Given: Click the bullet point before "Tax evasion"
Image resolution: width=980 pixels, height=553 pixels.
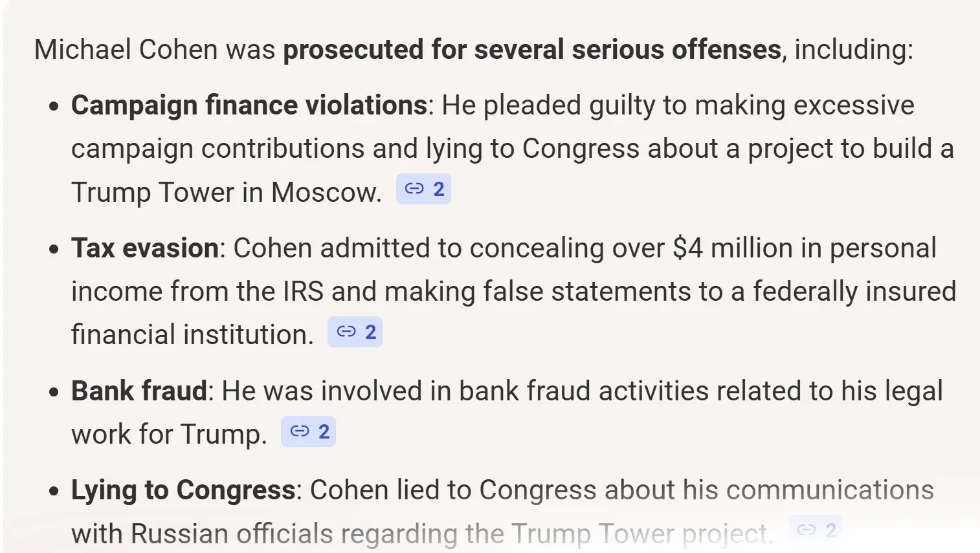Looking at the screenshot, I should click(x=54, y=249).
